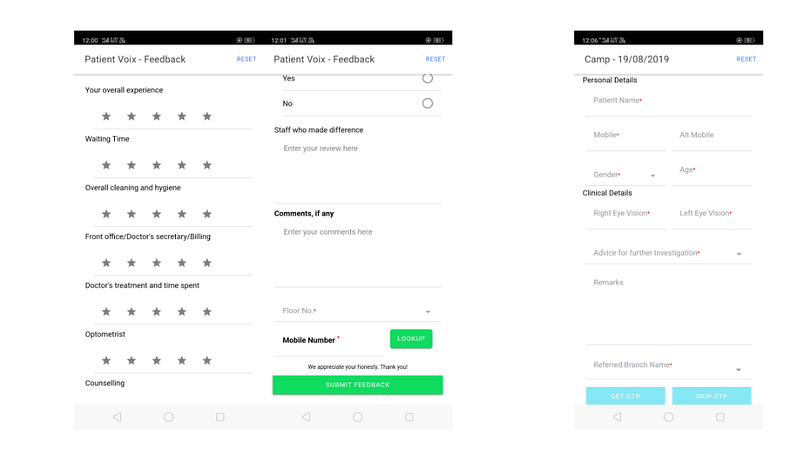
Task: Rate Waiting Time with the third star
Action: (x=157, y=165)
